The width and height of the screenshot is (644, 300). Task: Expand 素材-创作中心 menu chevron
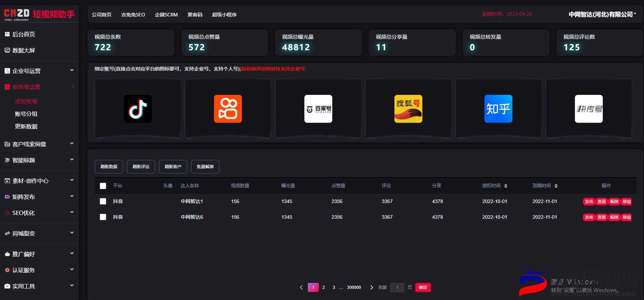(x=72, y=180)
